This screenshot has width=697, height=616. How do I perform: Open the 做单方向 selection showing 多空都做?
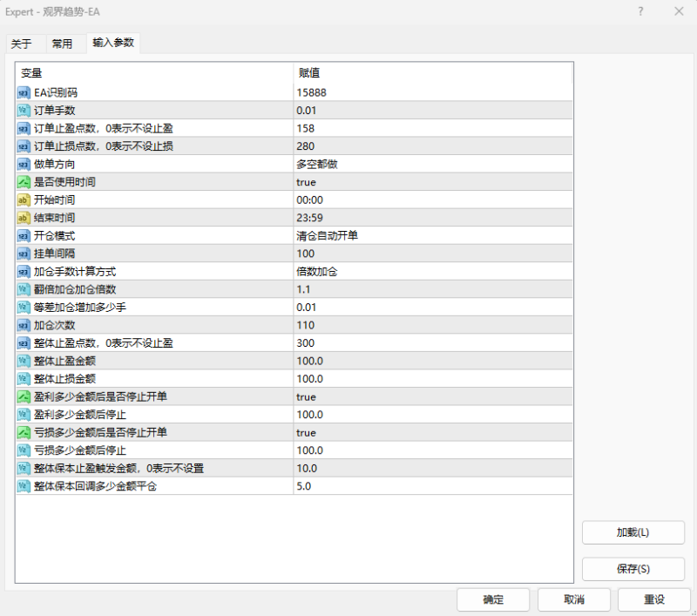pos(392,163)
